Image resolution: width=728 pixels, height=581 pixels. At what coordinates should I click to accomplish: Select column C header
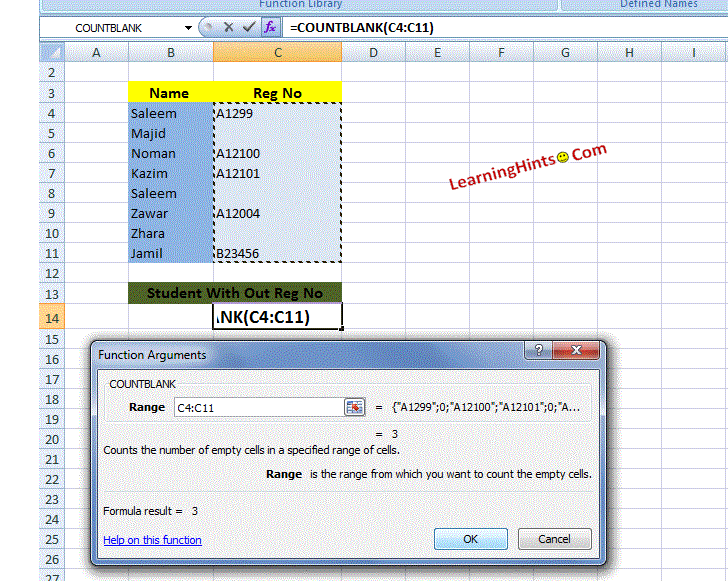[x=278, y=52]
